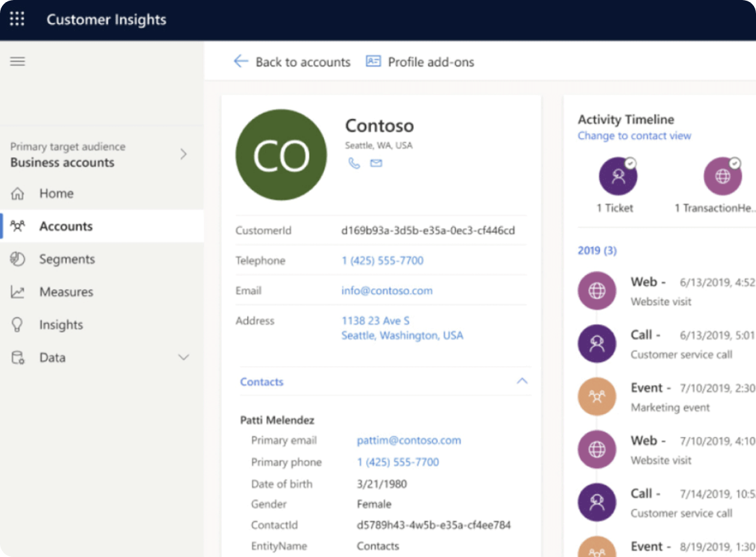Open Insights in the sidebar

coord(61,325)
